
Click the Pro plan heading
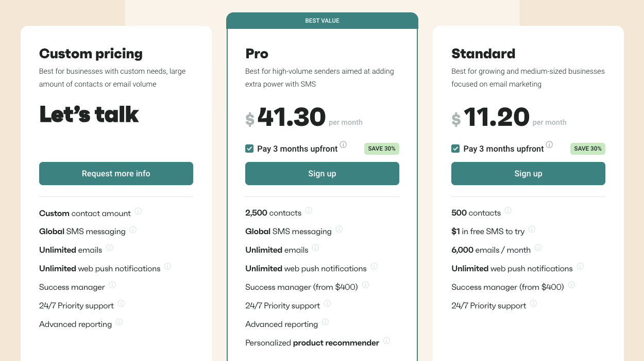[257, 54]
